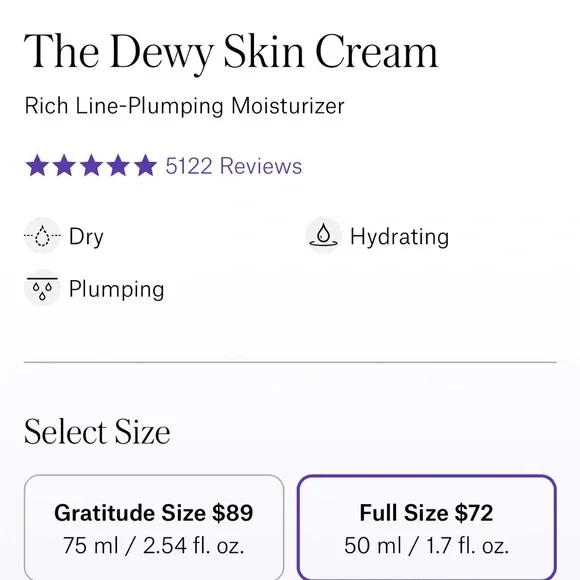Click the Hydrating label text
580x580 pixels.
click(x=399, y=237)
